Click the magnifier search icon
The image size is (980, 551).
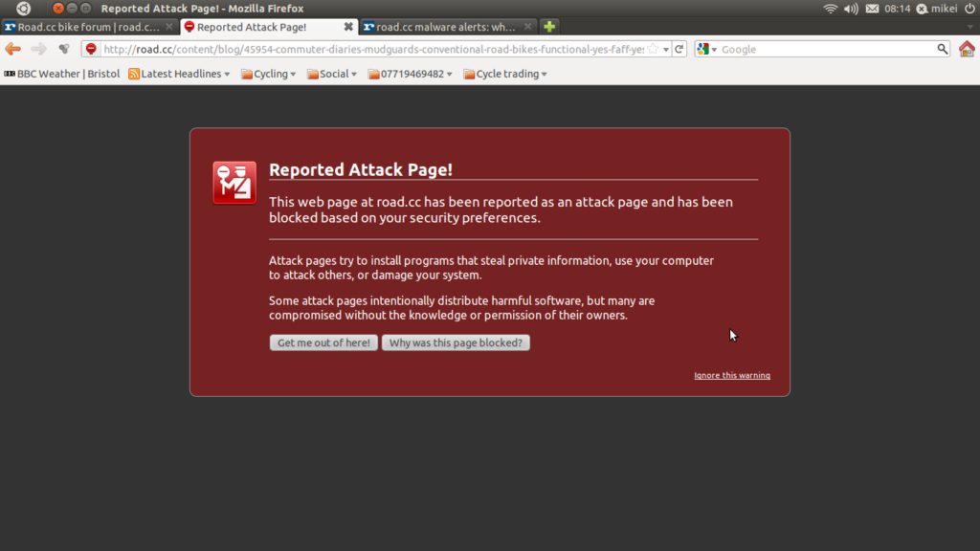(x=943, y=49)
